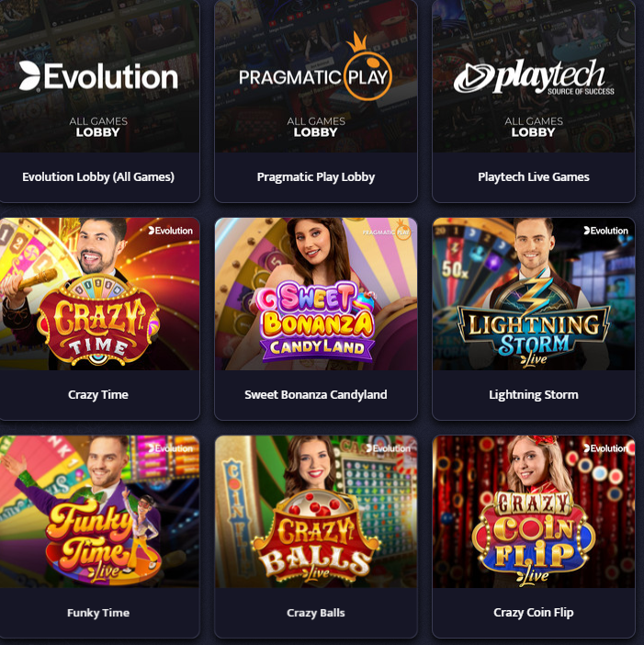
Task: Click the Lightning Storm Live logo
Action: [534, 322]
